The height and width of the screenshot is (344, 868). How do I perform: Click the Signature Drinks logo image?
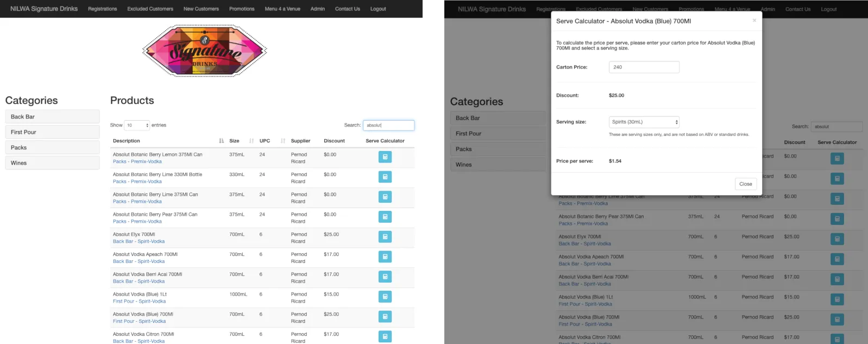pyautogui.click(x=204, y=51)
